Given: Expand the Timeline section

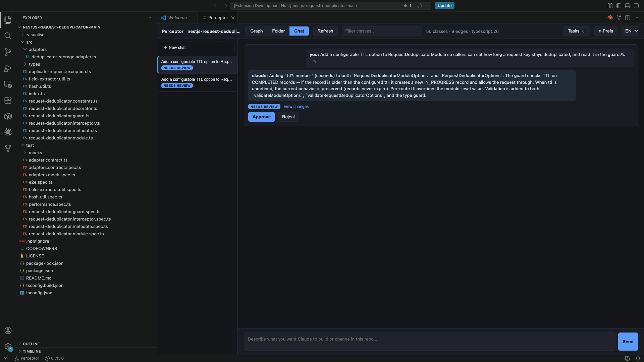Looking at the screenshot, I should [87, 351].
